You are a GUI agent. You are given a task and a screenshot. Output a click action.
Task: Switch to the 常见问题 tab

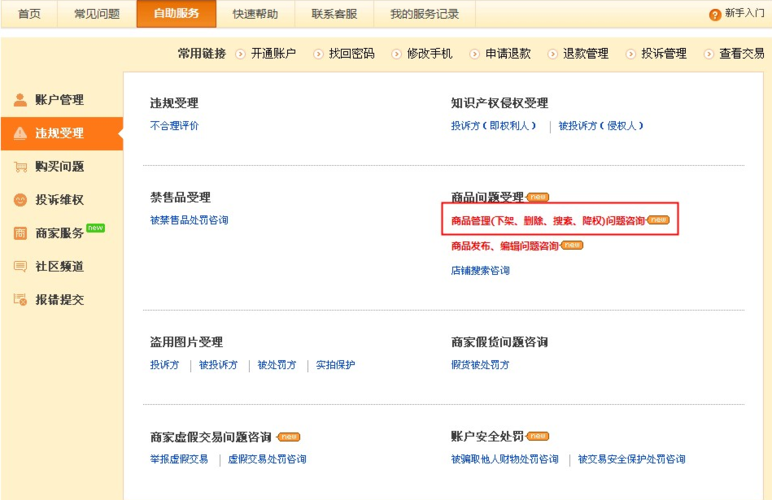(x=97, y=14)
